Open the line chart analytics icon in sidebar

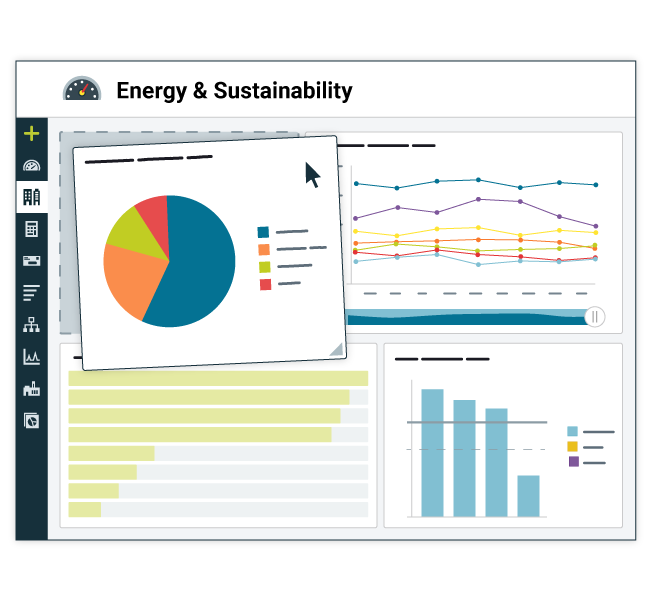32,357
